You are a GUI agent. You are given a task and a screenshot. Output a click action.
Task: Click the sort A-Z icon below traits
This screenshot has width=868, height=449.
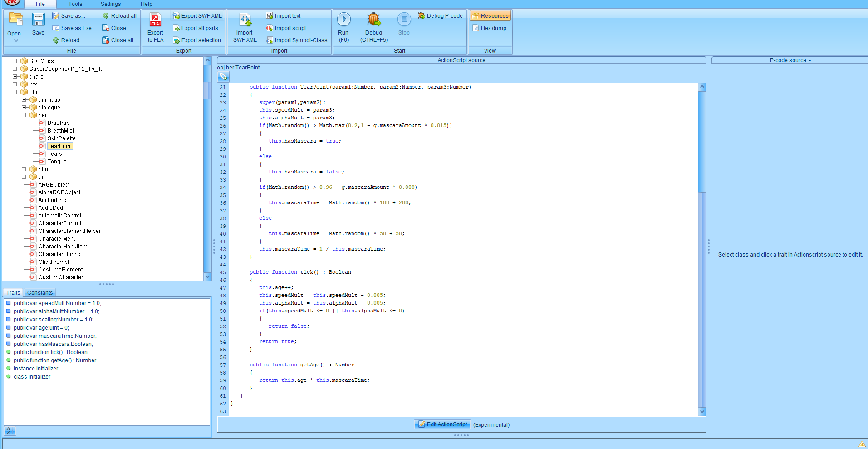tap(10, 430)
